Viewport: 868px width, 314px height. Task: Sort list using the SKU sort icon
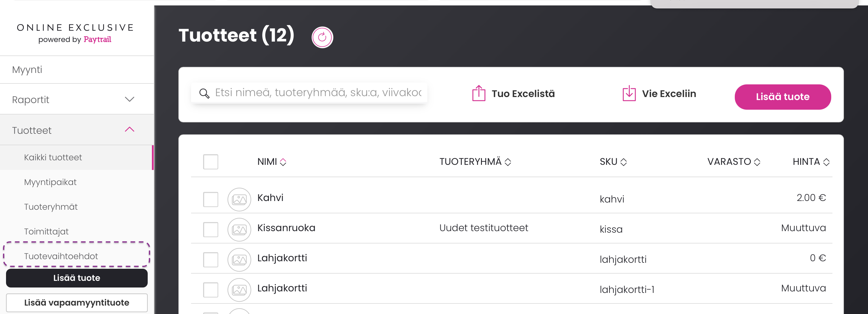(623, 162)
